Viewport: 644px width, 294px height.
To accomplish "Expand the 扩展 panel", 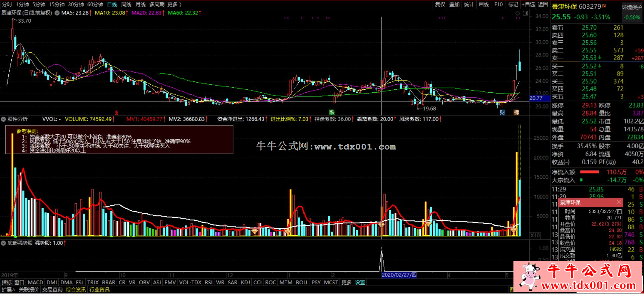I will pos(8,290).
